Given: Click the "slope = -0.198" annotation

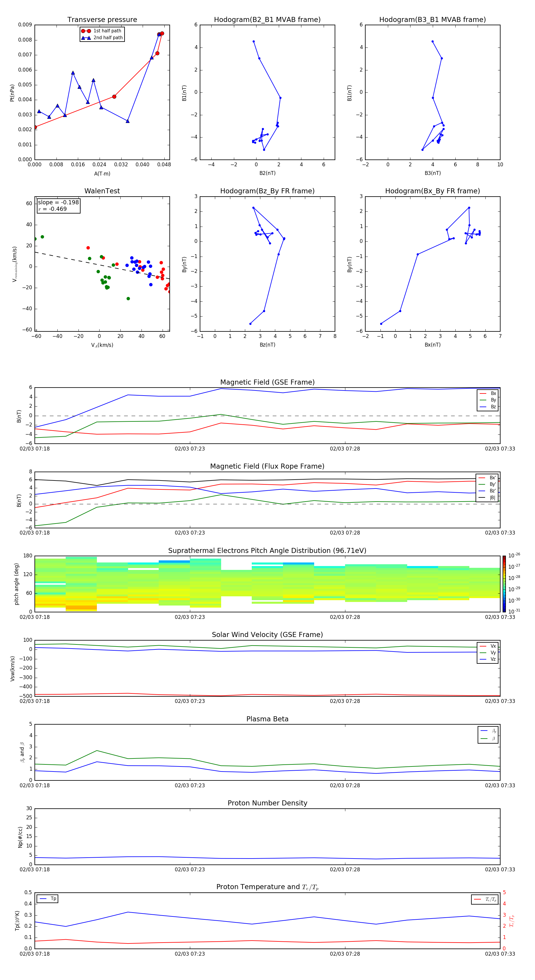Looking at the screenshot, I should (x=58, y=203).
